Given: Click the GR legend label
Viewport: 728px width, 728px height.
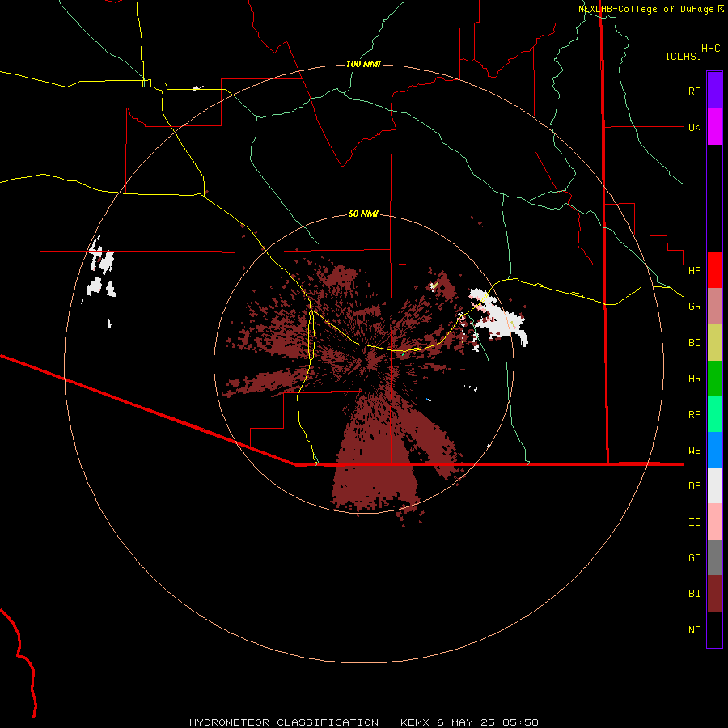Looking at the screenshot, I should click(694, 307).
